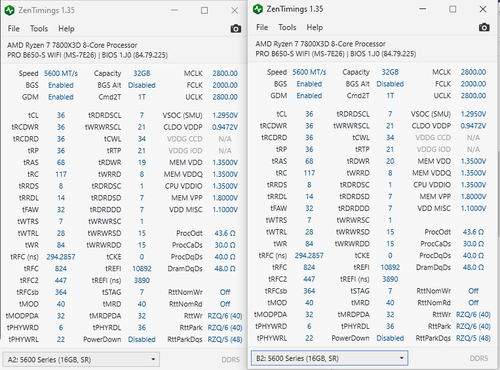Screen dimensions: 500x370
Task: Click ProcOdt 43.6 Ω in left window
Action: click(x=225, y=233)
